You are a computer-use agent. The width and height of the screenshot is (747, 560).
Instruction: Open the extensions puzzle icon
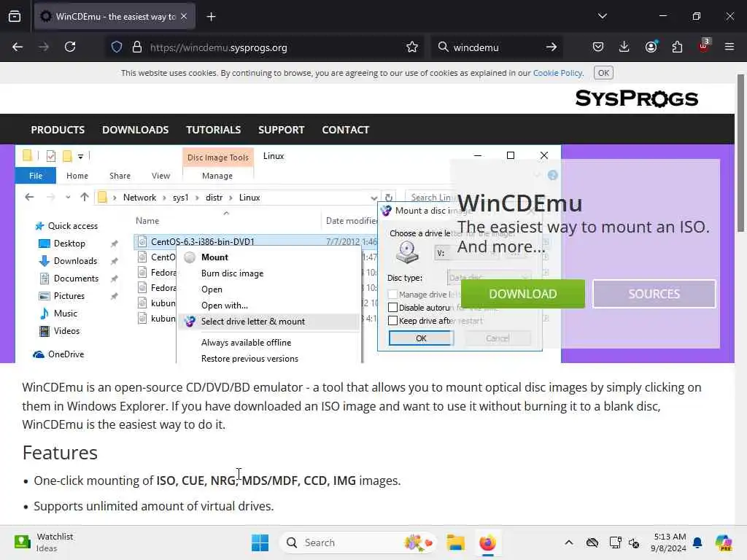[677, 47]
